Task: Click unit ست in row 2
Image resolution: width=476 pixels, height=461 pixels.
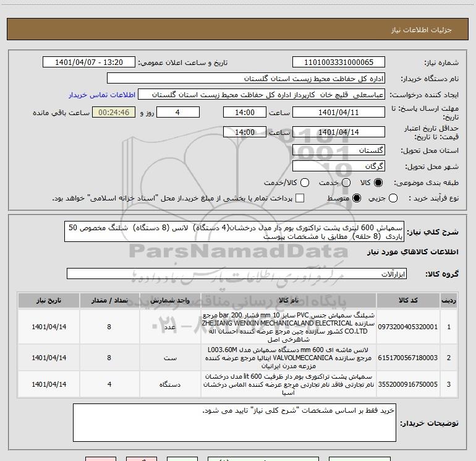Action: coord(170,358)
